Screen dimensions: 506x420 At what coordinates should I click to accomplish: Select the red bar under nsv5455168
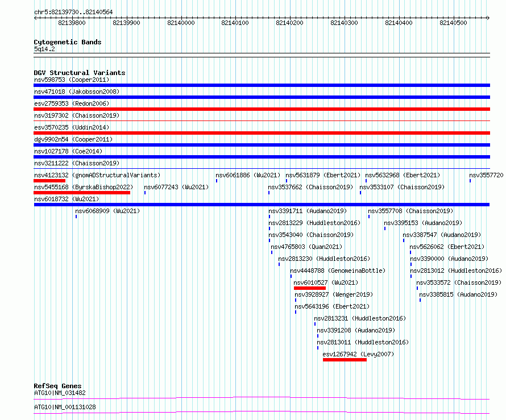[x=82, y=193]
